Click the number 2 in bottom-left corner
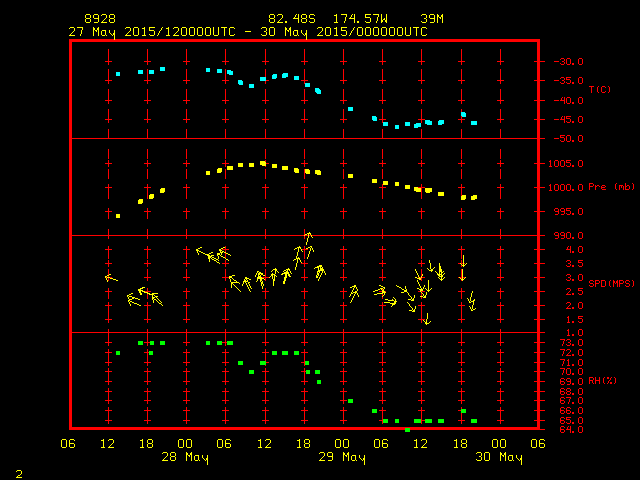Screen dimensions: 640x480 coord(19,471)
